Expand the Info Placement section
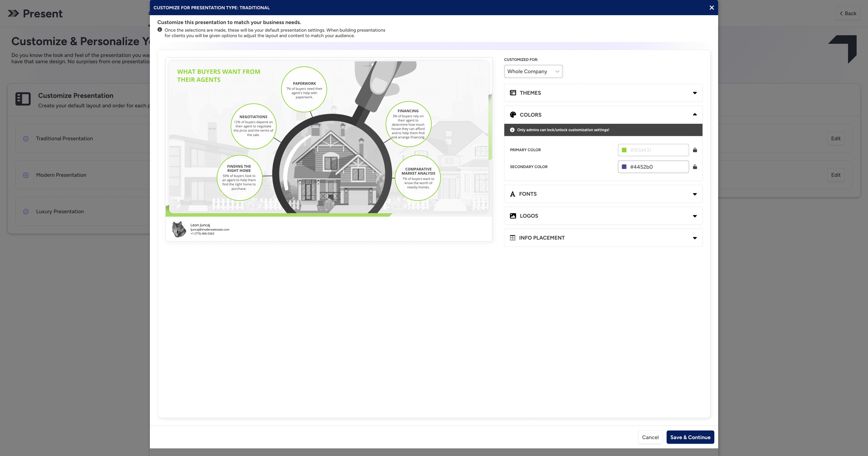The image size is (868, 456). click(x=603, y=238)
